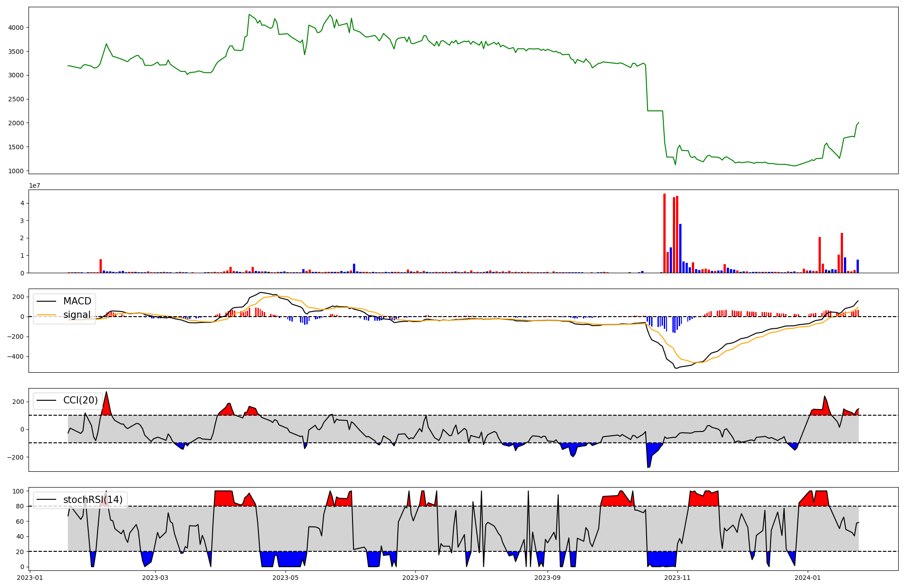
Task: Click the 2023-03 date tick label
Action: tap(155, 578)
